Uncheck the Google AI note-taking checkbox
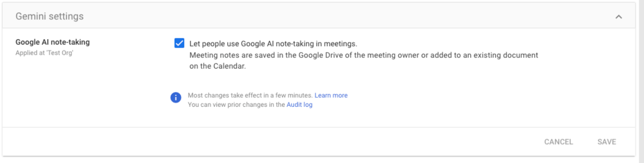Image resolution: width=644 pixels, height=163 pixels. [179, 43]
